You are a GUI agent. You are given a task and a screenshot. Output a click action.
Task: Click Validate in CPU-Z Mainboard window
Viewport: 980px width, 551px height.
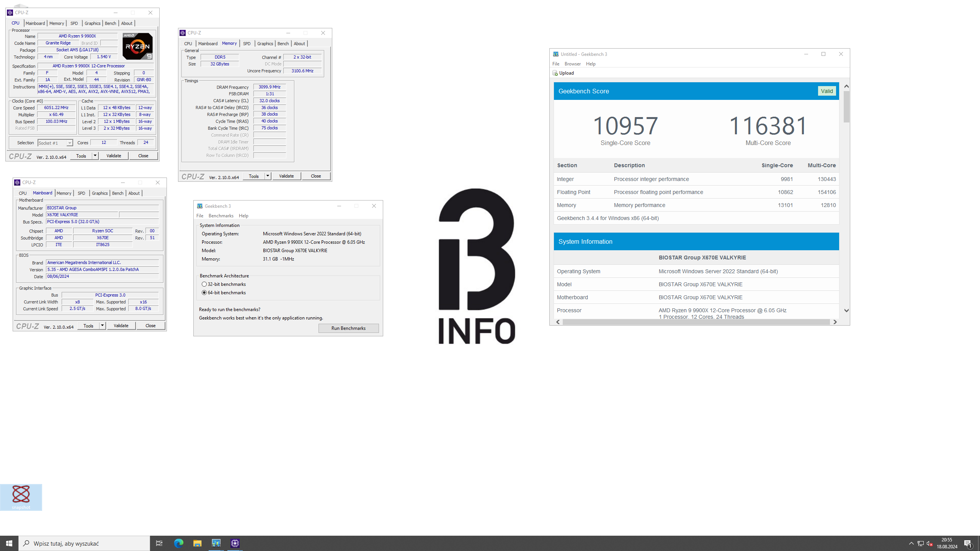121,326
